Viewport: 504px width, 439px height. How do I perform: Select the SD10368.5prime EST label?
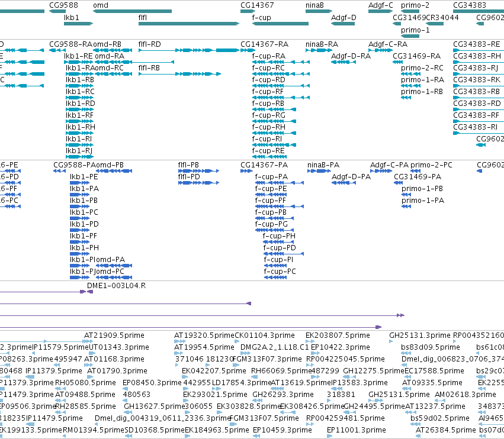[x=155, y=430]
